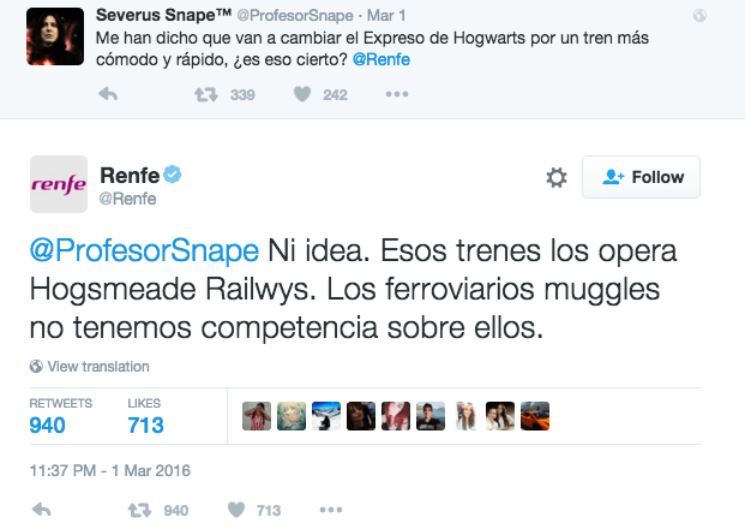Image resolution: width=754 pixels, height=531 pixels.
Task: Like Snape's tweet with 242 likes
Action: click(x=305, y=95)
